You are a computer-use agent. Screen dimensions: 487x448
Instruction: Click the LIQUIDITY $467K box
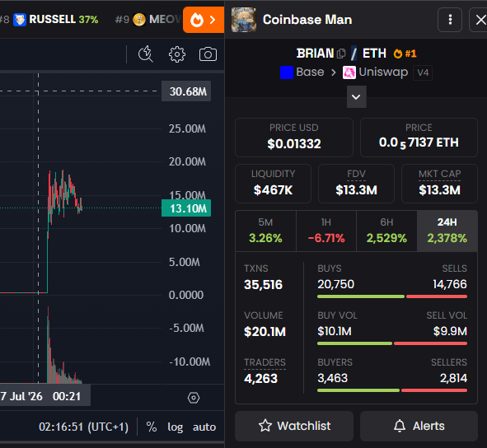tap(273, 184)
